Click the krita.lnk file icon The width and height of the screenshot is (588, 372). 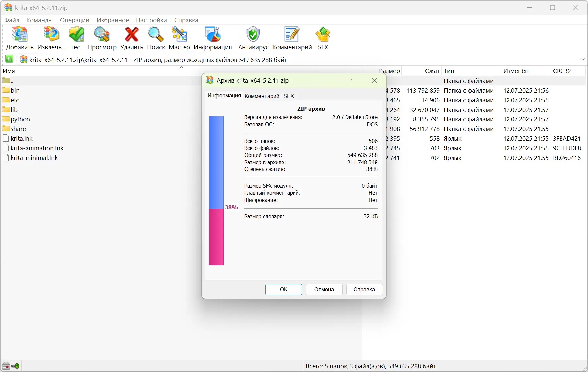6,138
